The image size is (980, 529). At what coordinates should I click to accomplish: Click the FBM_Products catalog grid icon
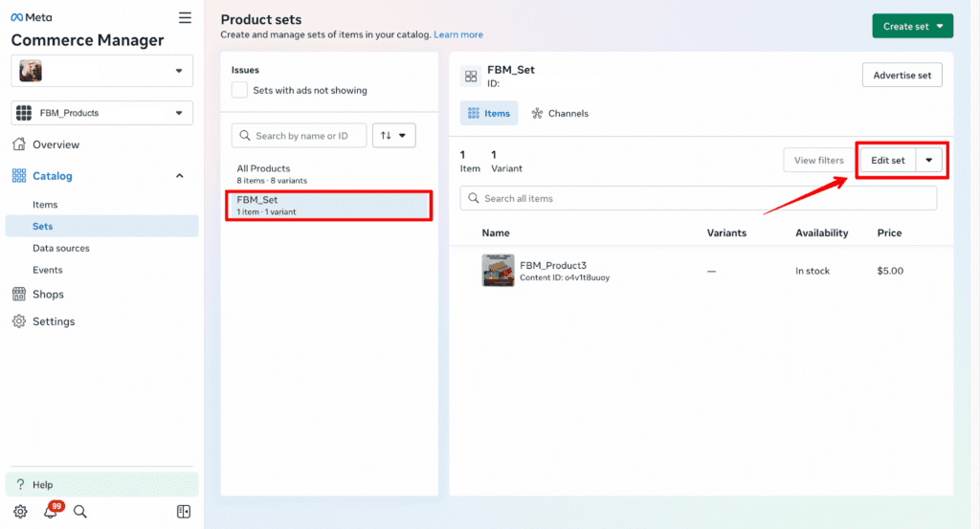[24, 113]
